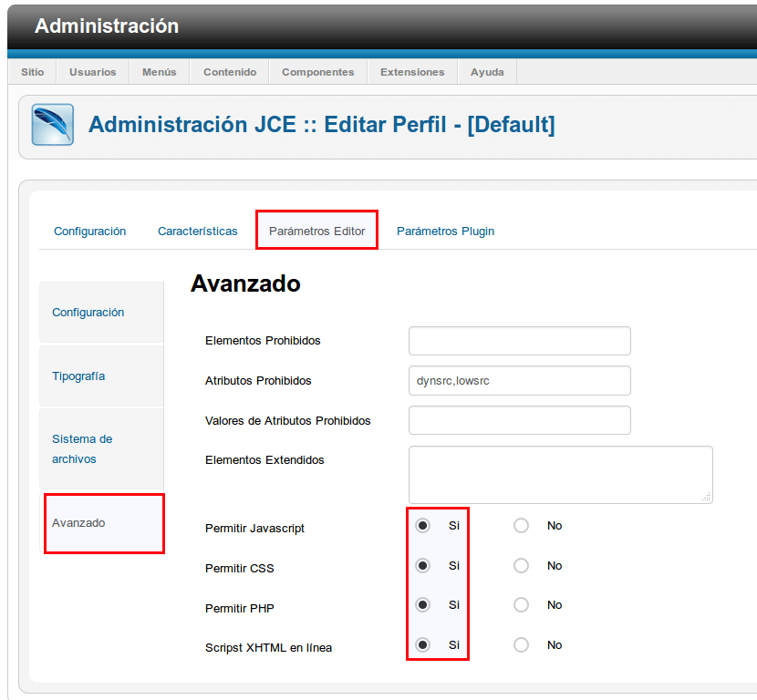
Task: Select Si for Scripst XHTML en línea
Action: (423, 644)
